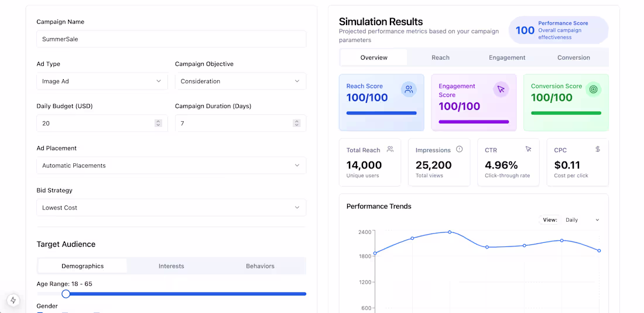Image resolution: width=644 pixels, height=313 pixels.
Task: Click the dollar icon in the CPC card
Action: (x=598, y=149)
